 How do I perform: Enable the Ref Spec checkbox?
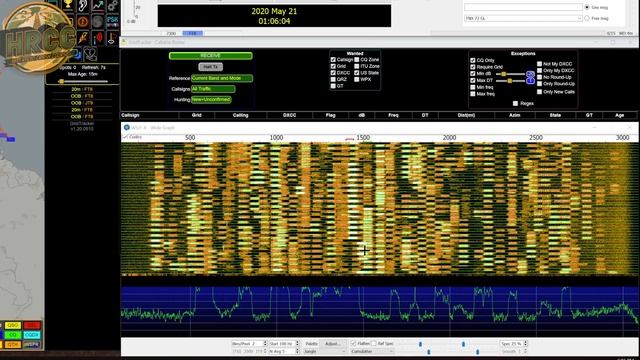[x=374, y=344]
